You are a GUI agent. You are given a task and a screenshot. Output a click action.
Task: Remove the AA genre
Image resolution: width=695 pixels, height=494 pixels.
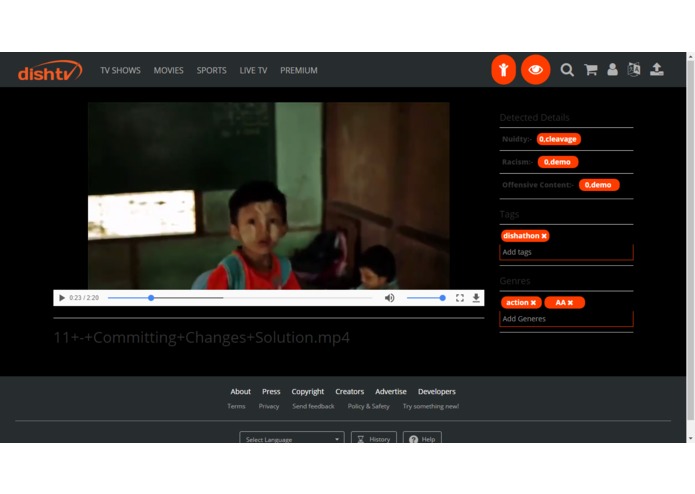[570, 303]
